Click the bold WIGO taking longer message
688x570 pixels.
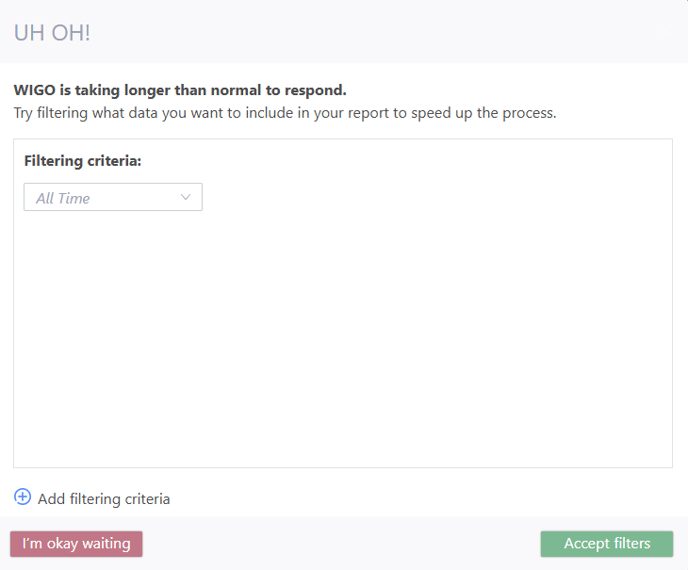click(180, 90)
